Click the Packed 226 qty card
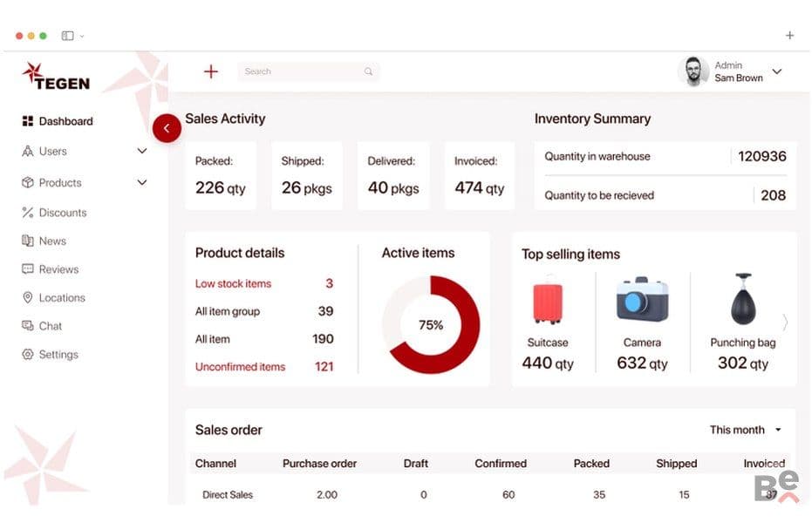The height and width of the screenshot is (523, 812). tap(221, 176)
